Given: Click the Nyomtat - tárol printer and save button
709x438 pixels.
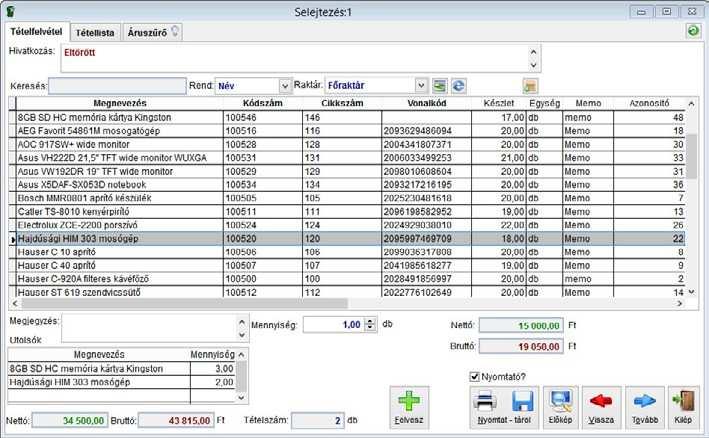Looking at the screenshot, I should click(504, 407).
